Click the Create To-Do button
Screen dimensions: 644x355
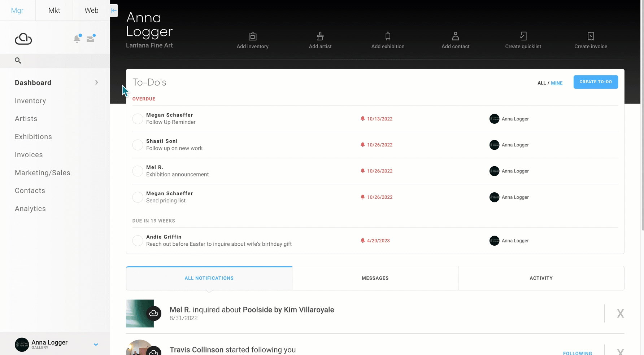tap(596, 82)
